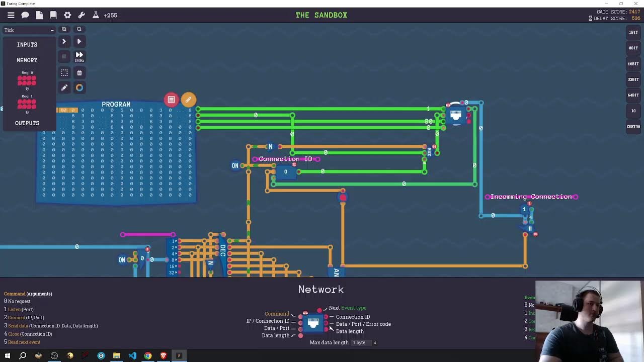The height and width of the screenshot is (362, 644).
Task: Click the DELAY SCORE value
Action: tap(636, 19)
